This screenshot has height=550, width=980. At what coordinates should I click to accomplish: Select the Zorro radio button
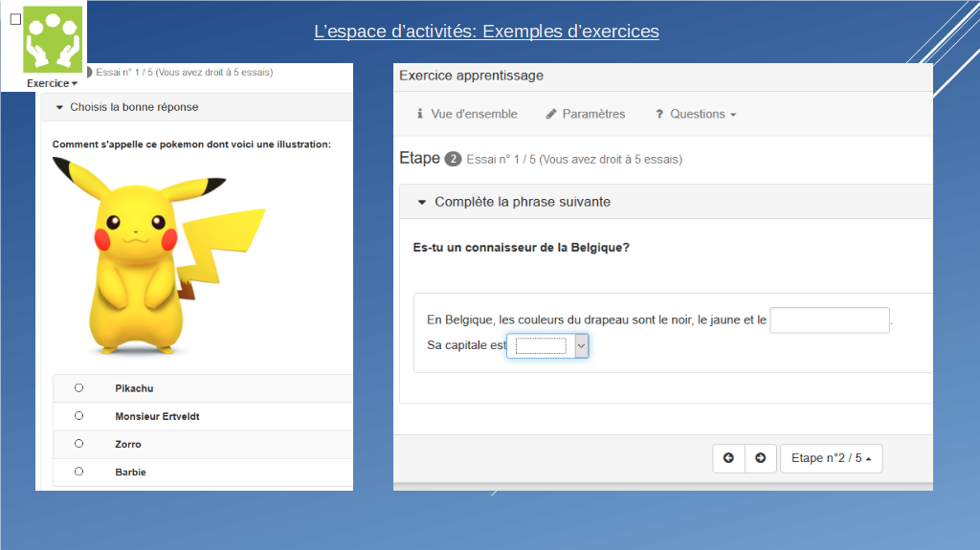78,443
